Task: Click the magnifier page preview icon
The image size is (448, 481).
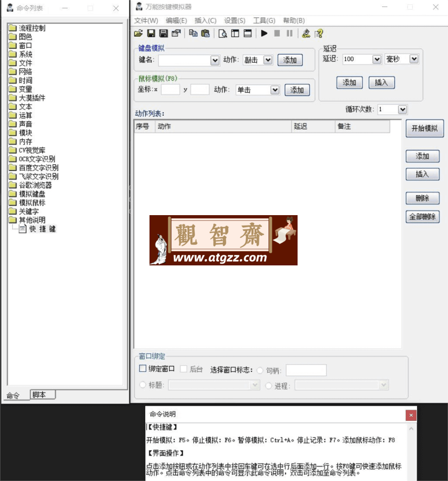Action: 223,33
